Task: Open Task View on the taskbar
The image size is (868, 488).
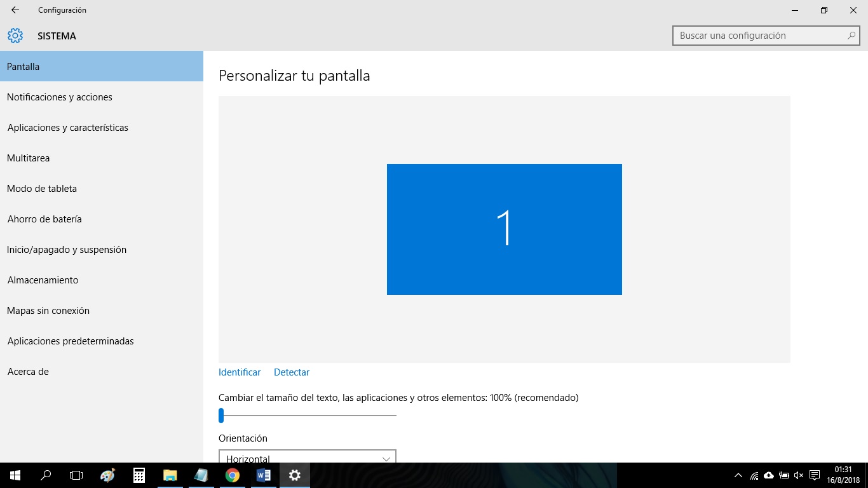Action: [x=76, y=475]
